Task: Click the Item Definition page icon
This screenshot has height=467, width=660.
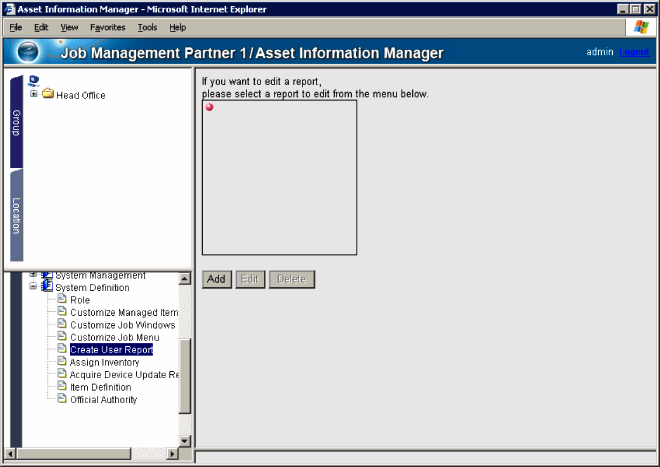Action: point(62,386)
